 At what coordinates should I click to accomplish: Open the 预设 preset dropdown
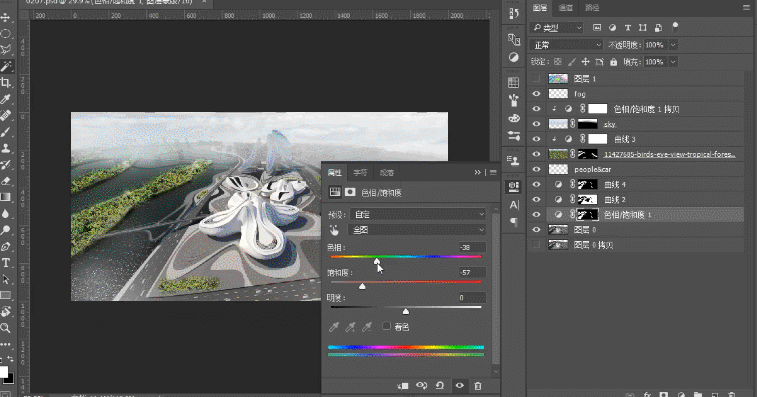(418, 214)
